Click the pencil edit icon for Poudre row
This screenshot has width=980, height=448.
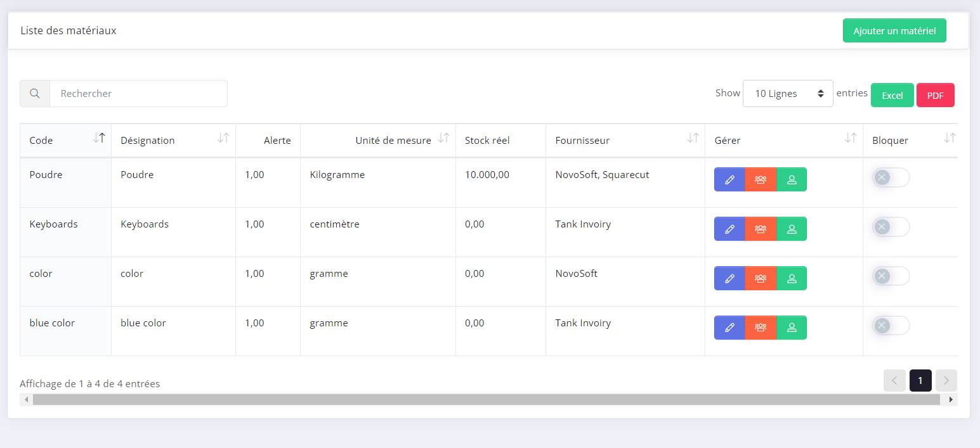[x=729, y=179]
